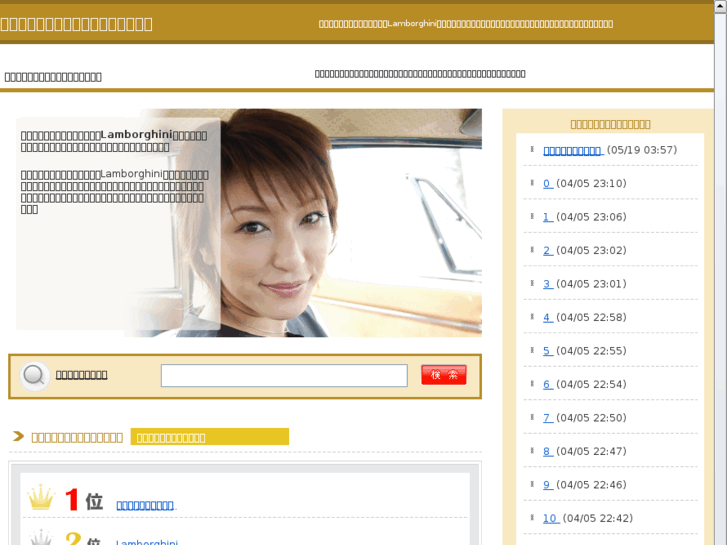
Task: Open sidebar link 8 dated 04/05 22:47
Action: tap(548, 451)
